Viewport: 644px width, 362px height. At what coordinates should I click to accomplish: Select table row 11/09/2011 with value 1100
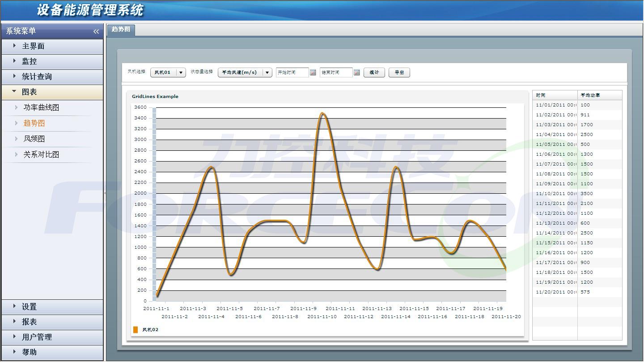pos(577,184)
